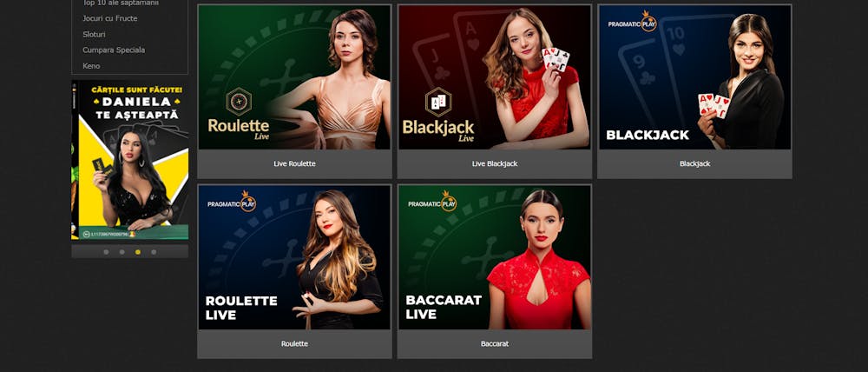
Task: Select the fourth carousel dot under the banner
Action: tap(154, 252)
